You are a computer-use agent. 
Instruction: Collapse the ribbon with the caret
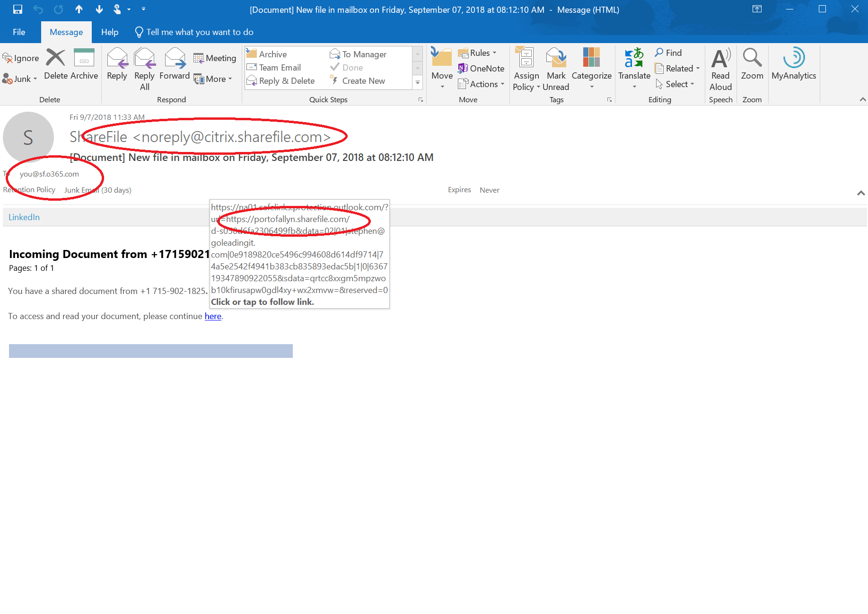pyautogui.click(x=863, y=99)
